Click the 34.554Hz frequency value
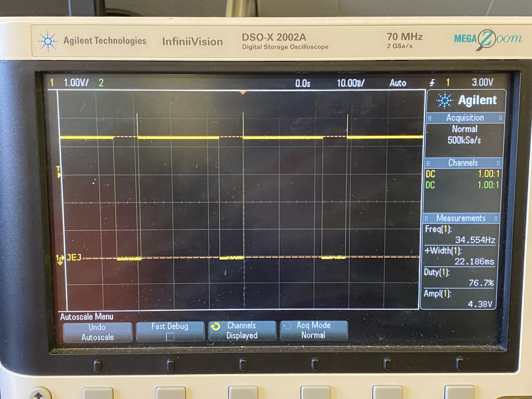This screenshot has height=399, width=532. click(x=475, y=240)
